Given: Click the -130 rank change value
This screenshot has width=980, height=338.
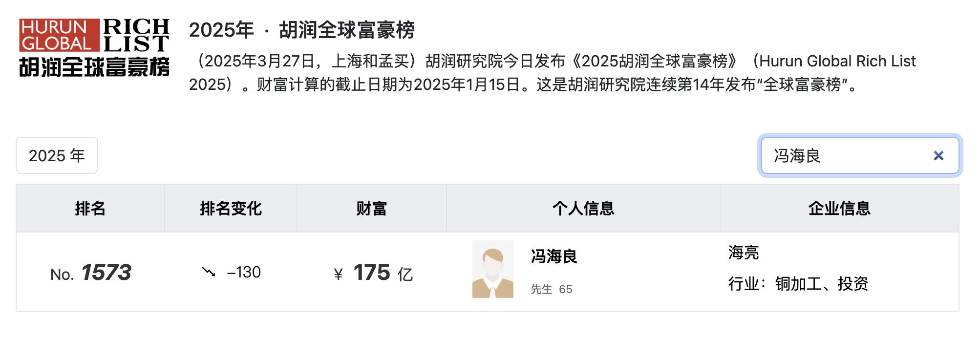Looking at the screenshot, I should tap(244, 272).
